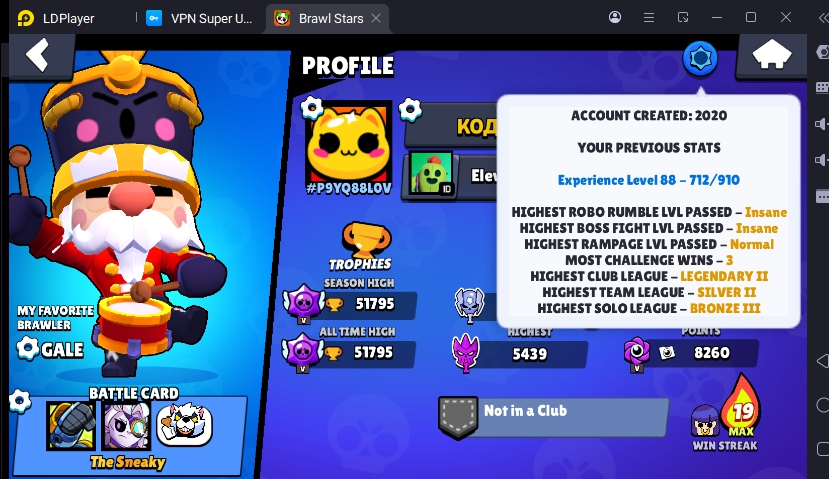The image size is (829, 479).
Task: Select The Sneaky battle card title
Action: (x=127, y=462)
